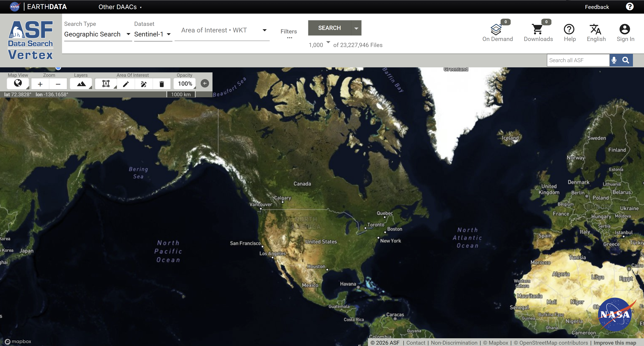Open the Feedback link
This screenshot has width=644, height=346.
(x=597, y=7)
